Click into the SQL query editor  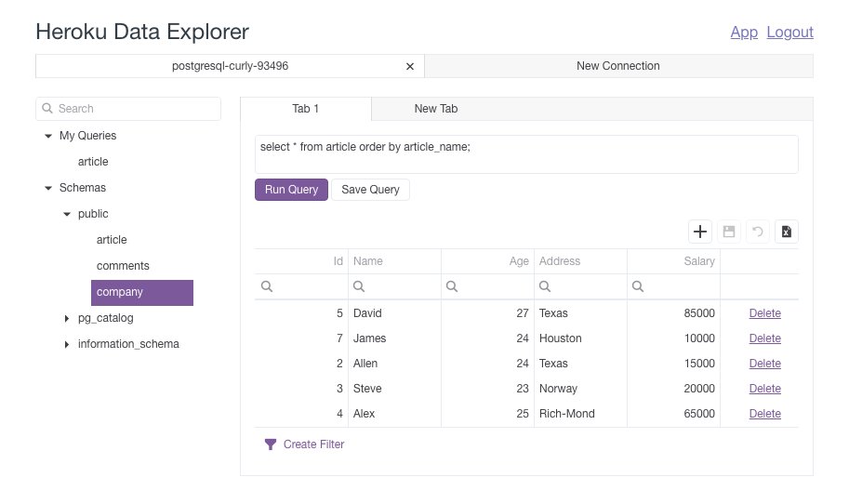526,154
